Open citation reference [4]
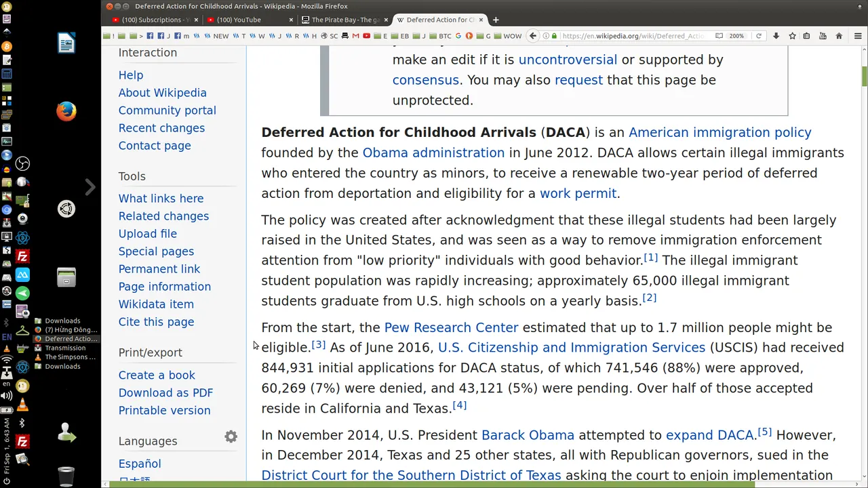 459,405
